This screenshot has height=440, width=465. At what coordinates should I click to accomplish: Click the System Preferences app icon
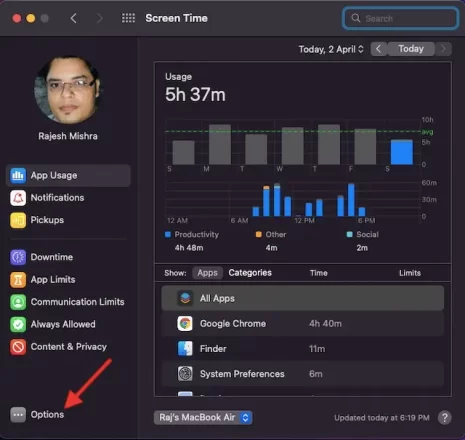pyautogui.click(x=185, y=374)
